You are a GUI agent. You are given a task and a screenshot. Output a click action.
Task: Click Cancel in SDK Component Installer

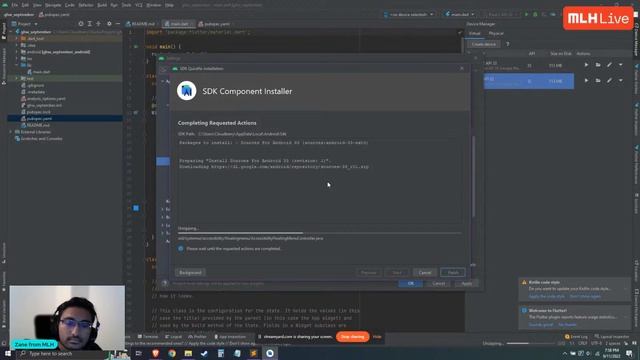pos(425,273)
